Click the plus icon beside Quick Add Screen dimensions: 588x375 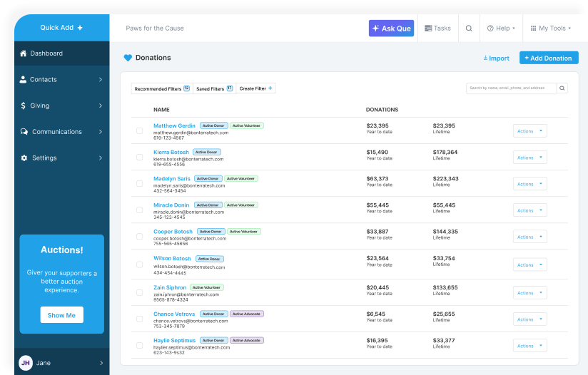80,28
